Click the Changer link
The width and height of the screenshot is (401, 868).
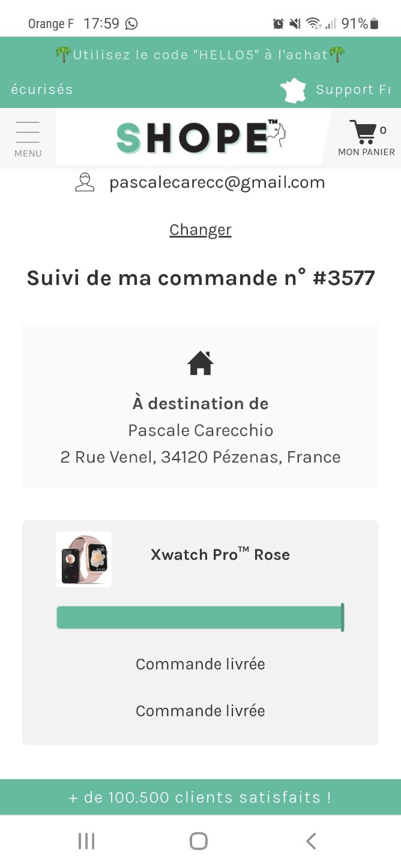(200, 230)
